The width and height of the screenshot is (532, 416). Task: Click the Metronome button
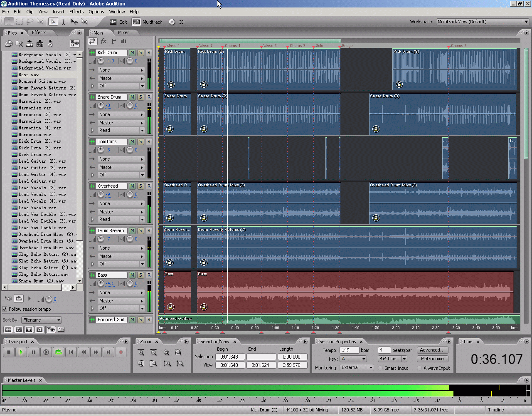click(x=432, y=359)
